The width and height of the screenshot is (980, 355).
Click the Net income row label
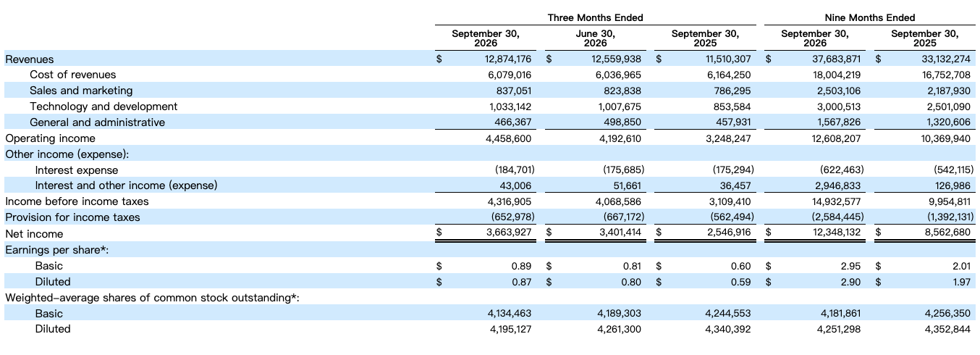(x=34, y=234)
